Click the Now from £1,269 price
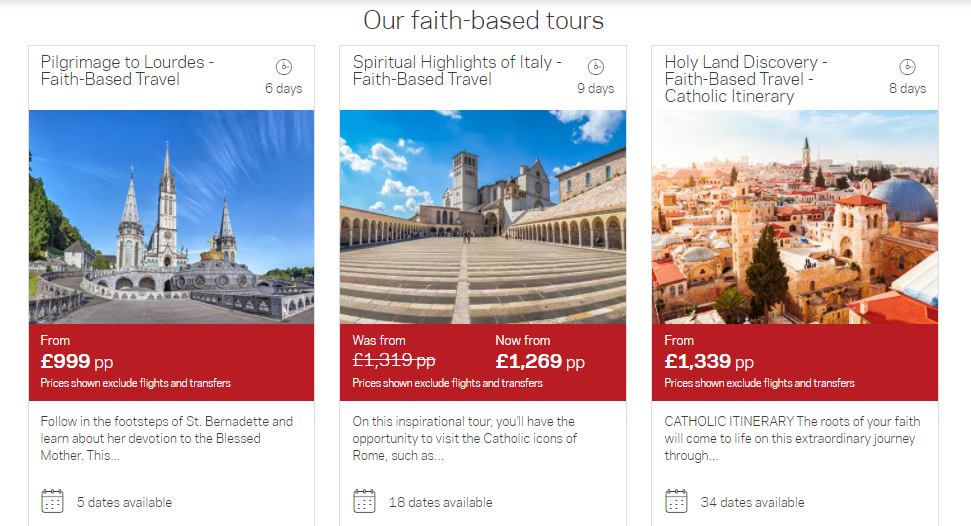Screen dimensions: 971x526 pos(539,361)
